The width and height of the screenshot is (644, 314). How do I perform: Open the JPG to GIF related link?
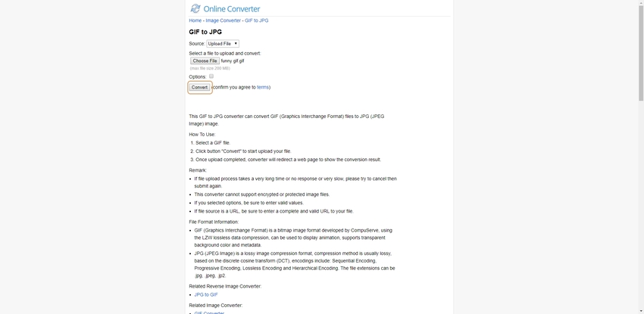[x=206, y=294]
